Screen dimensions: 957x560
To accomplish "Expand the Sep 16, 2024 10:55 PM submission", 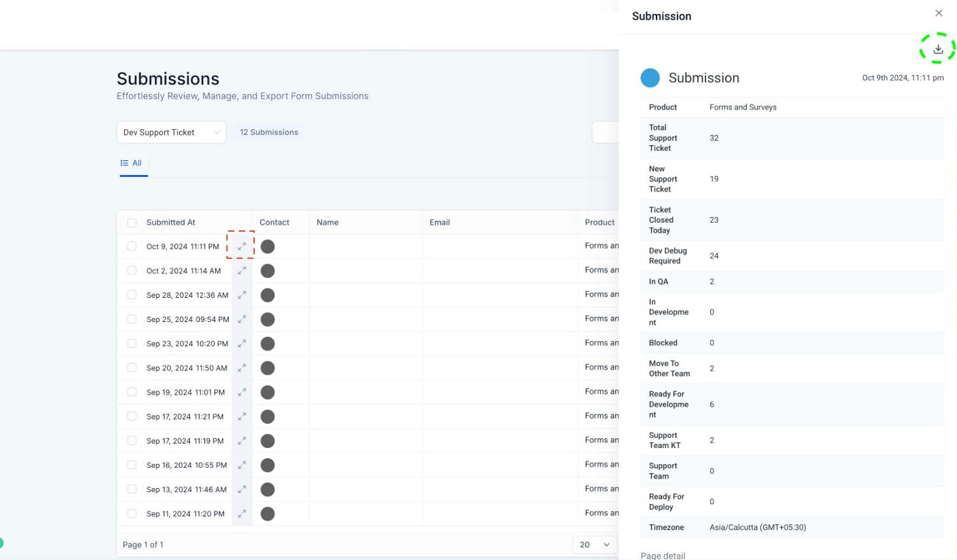I will 242,465.
